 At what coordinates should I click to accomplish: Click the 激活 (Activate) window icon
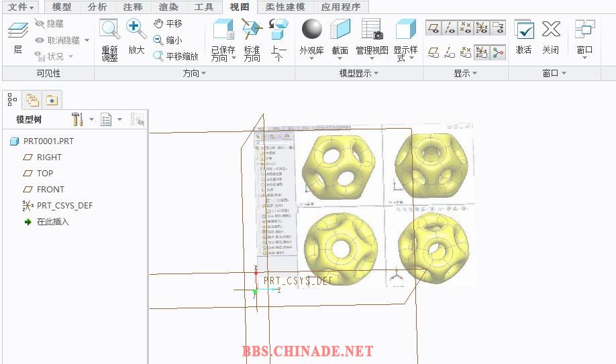[523, 30]
